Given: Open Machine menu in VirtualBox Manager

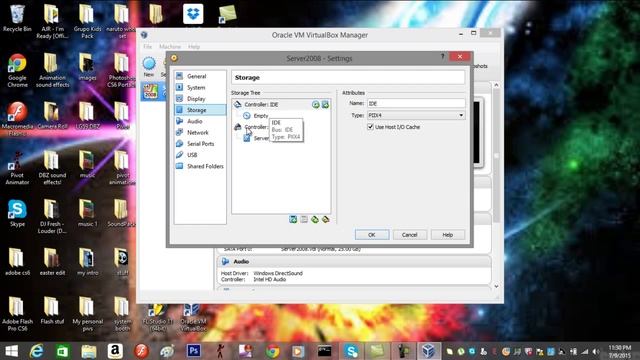Looking at the screenshot, I should (x=170, y=47).
